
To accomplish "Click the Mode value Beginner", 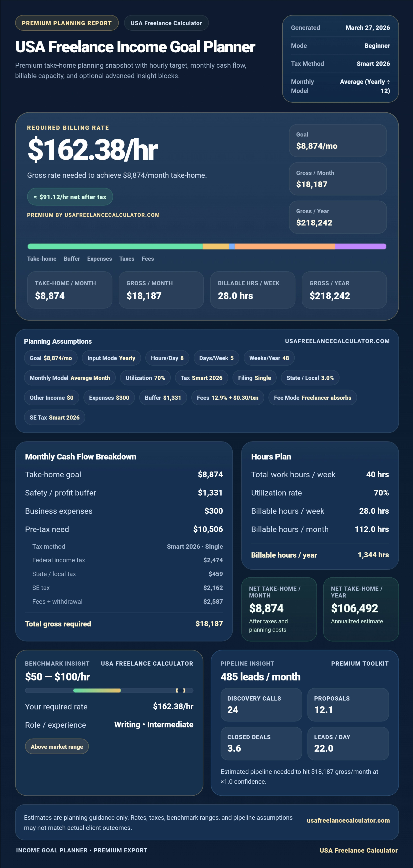I will point(377,45).
